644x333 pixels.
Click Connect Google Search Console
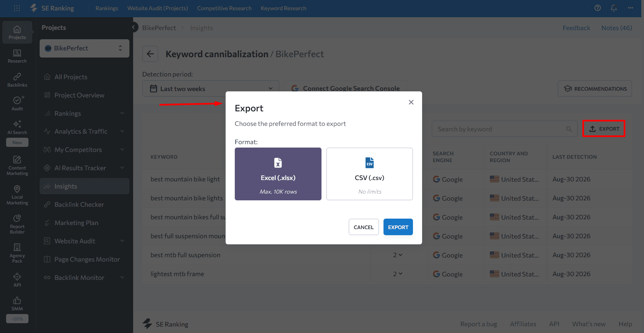coord(346,88)
